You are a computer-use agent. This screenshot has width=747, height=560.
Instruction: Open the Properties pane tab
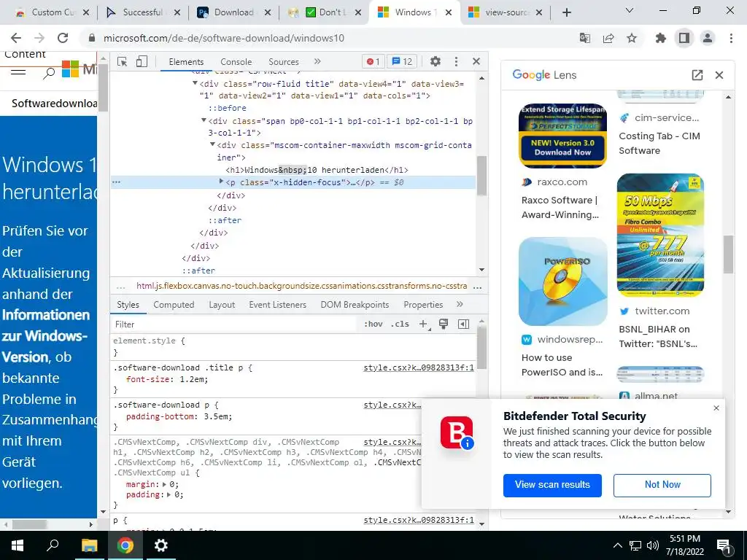tap(423, 305)
